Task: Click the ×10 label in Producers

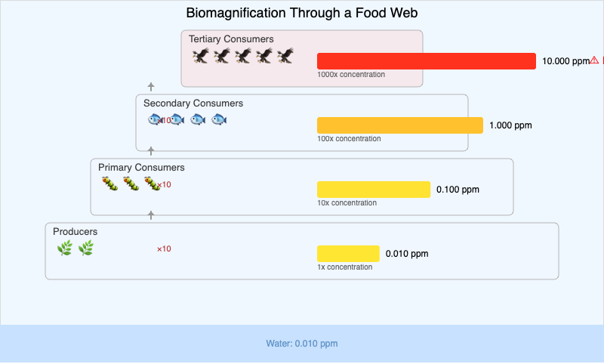Action: (164, 249)
